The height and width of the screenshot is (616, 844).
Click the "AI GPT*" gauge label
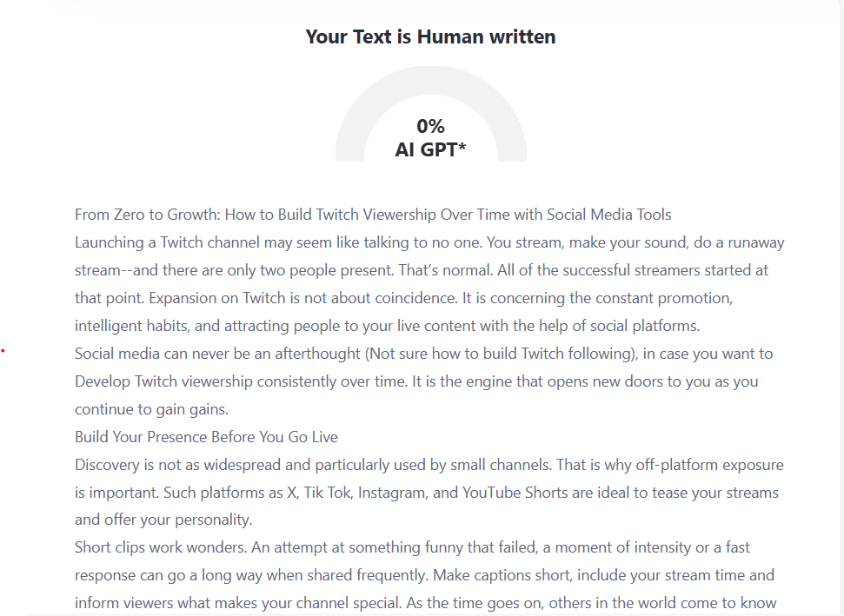pyautogui.click(x=430, y=149)
